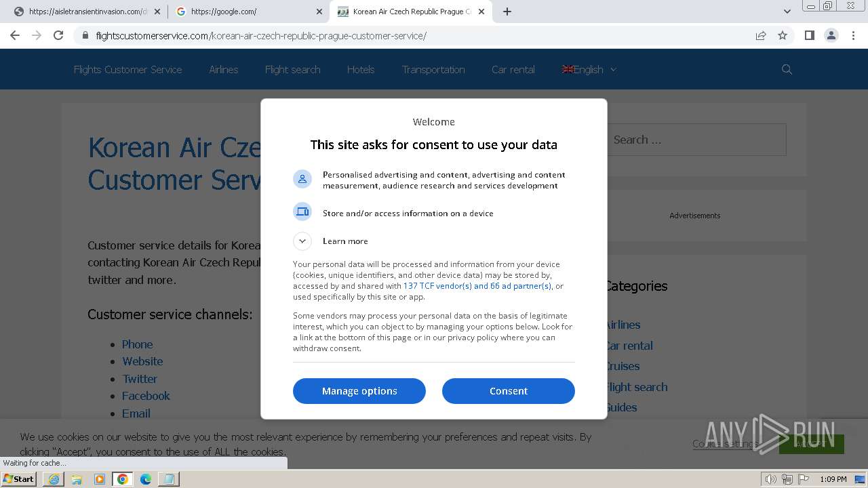Click the sidebar Search field
This screenshot has width=868, height=488.
click(x=695, y=140)
